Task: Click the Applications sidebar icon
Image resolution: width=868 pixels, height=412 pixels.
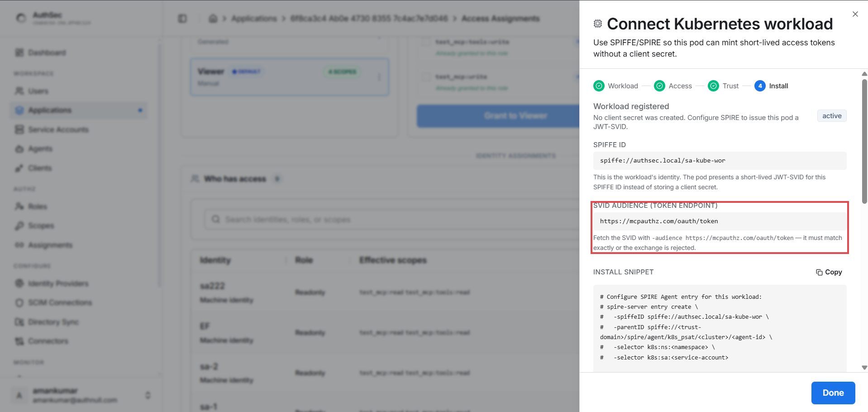Action: (19, 110)
